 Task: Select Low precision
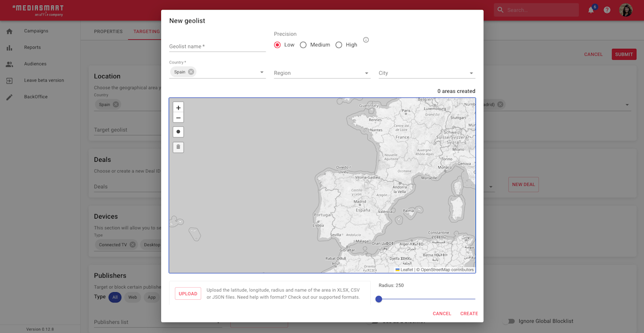point(277,45)
